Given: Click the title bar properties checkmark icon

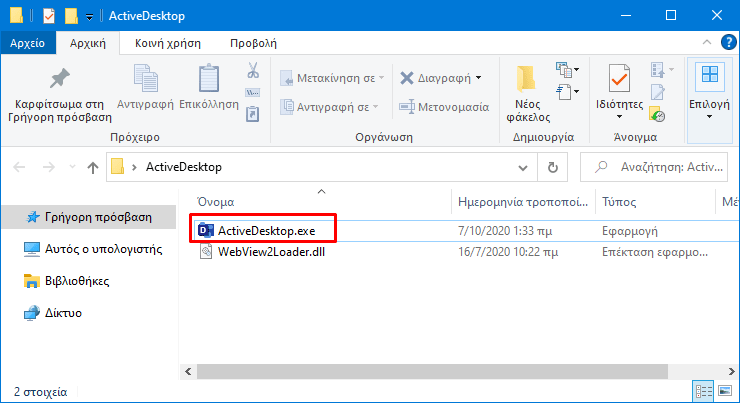Looking at the screenshot, I should [x=49, y=16].
